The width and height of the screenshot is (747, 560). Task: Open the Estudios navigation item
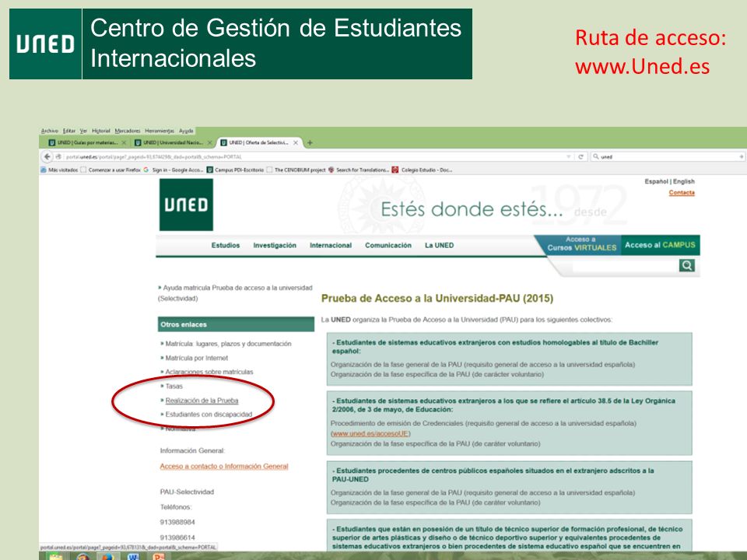tap(226, 245)
